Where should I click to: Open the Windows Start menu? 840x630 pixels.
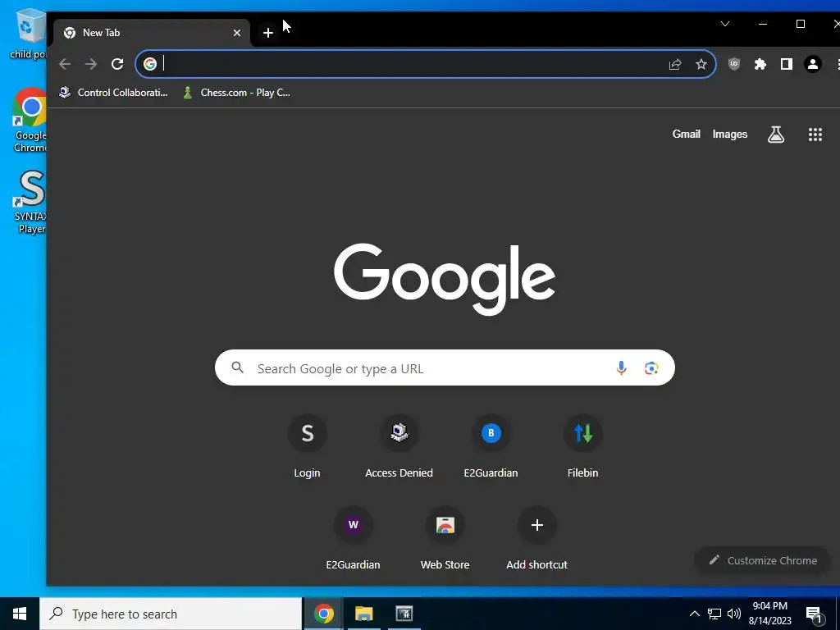point(20,614)
